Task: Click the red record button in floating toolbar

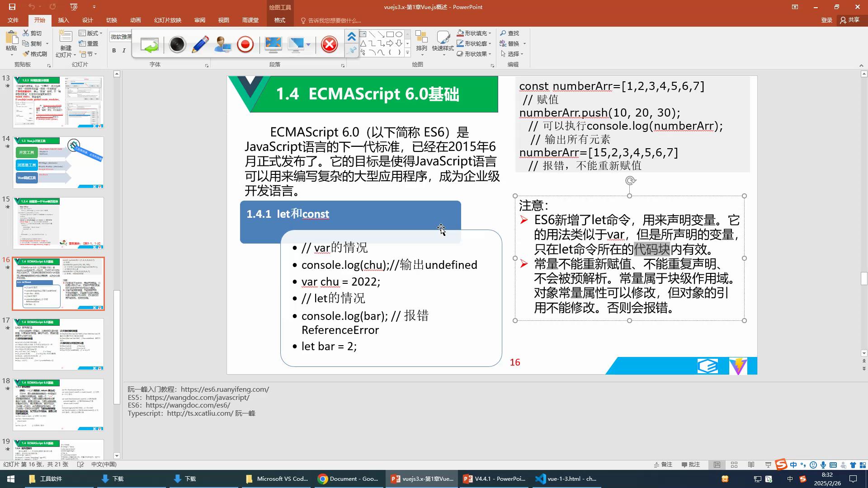Action: (x=245, y=44)
